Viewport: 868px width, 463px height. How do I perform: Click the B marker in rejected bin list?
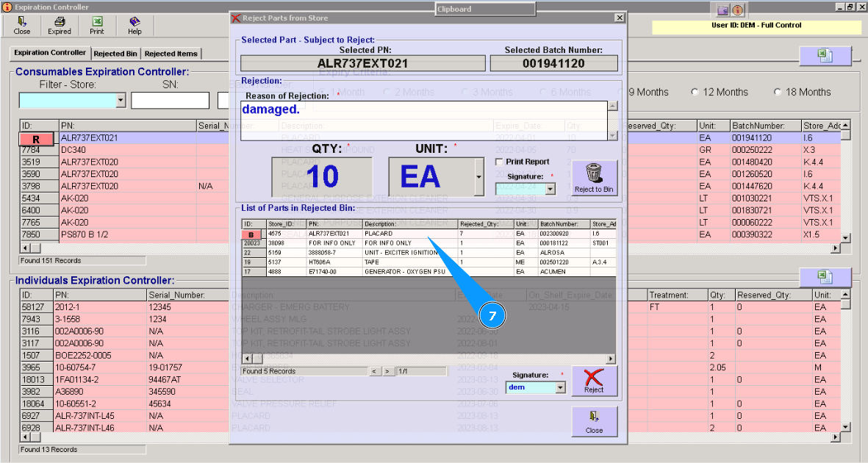(x=251, y=235)
